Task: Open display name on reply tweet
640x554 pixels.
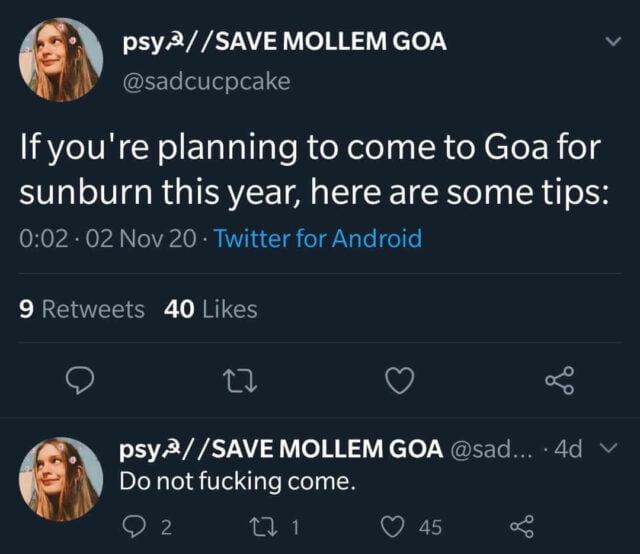Action: pos(280,449)
